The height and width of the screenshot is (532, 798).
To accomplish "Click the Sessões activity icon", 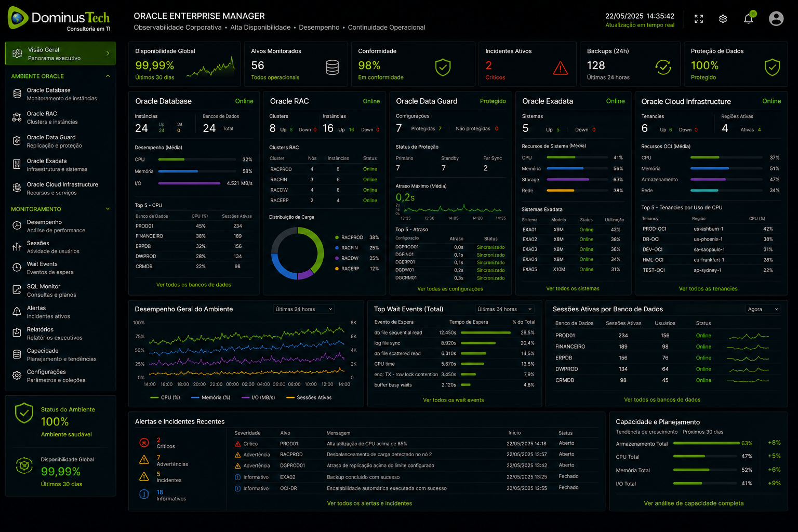I will (x=17, y=247).
